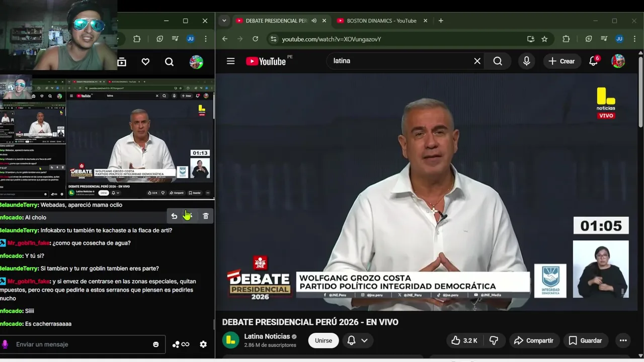Viewport: 644px width, 362px height.
Task: Open the Chrome menu in YouTube window
Action: pyautogui.click(x=634, y=39)
